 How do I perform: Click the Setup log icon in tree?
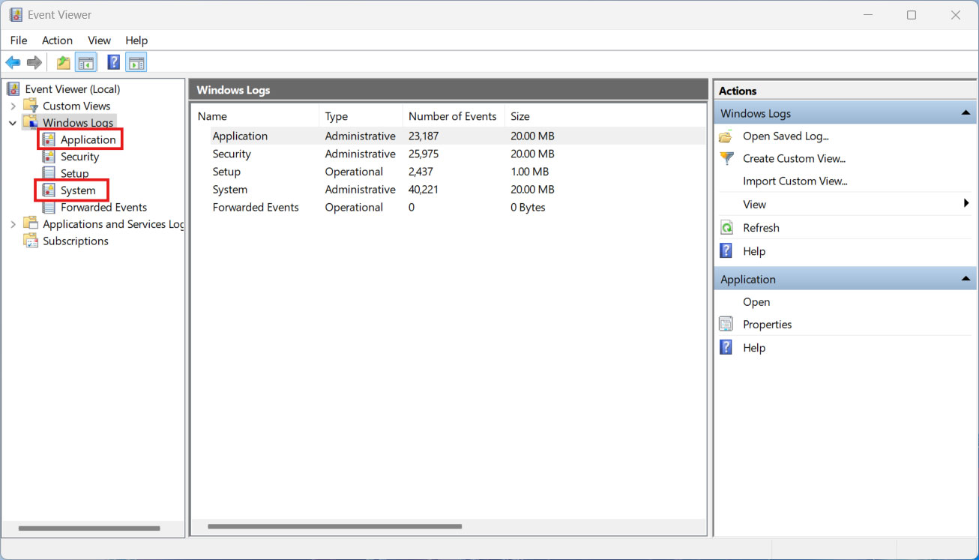coord(49,173)
